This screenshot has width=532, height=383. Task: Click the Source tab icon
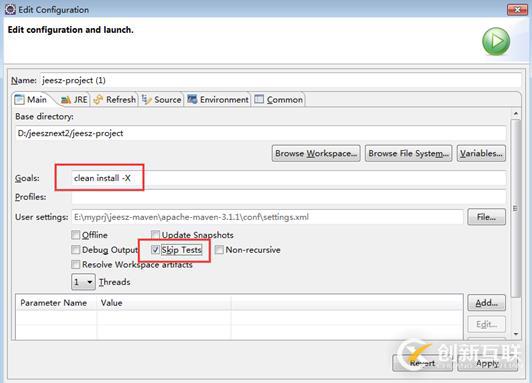[146, 99]
